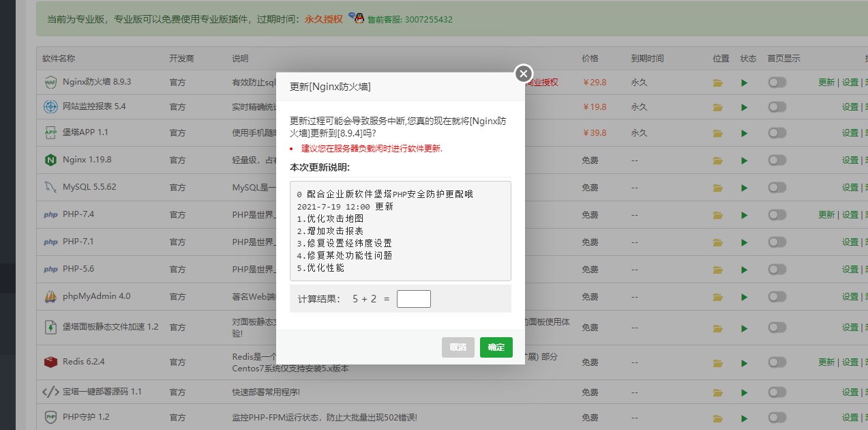Click 更新 link for PHP-7.4 row
Image resolution: width=868 pixels, height=430 pixels.
point(826,214)
